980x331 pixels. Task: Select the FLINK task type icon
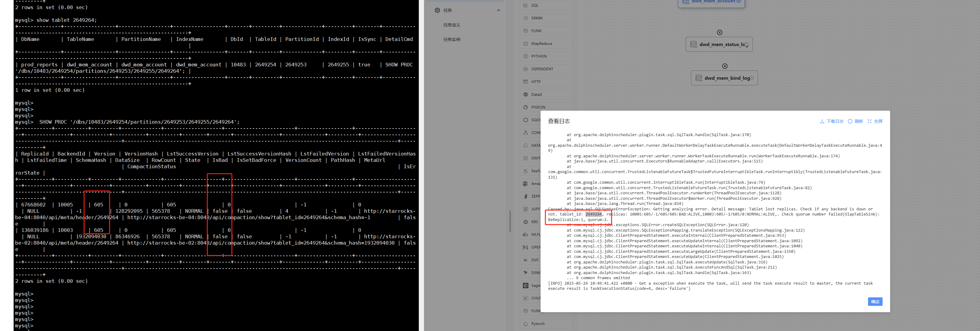coord(526,31)
